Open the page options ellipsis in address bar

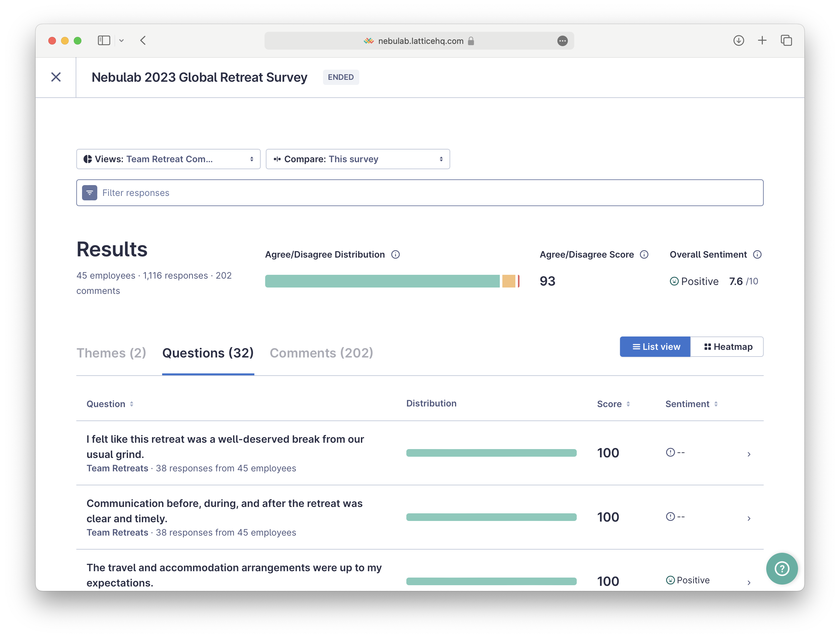tap(562, 41)
